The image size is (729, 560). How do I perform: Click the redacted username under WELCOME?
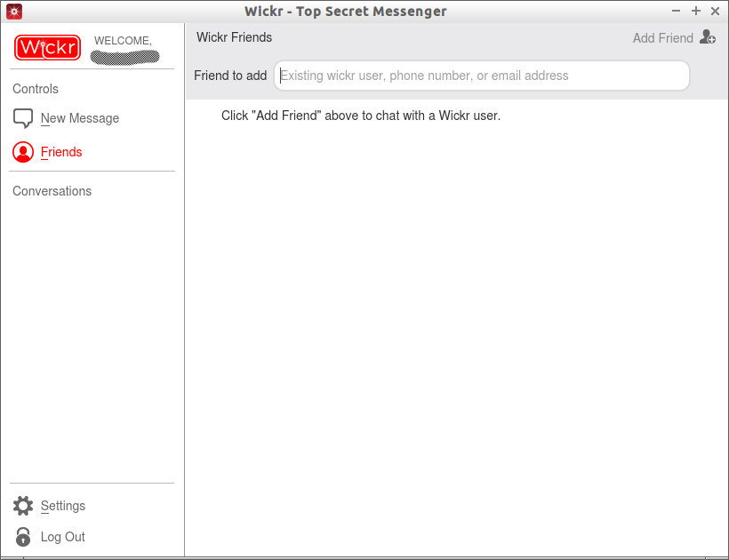(x=124, y=57)
